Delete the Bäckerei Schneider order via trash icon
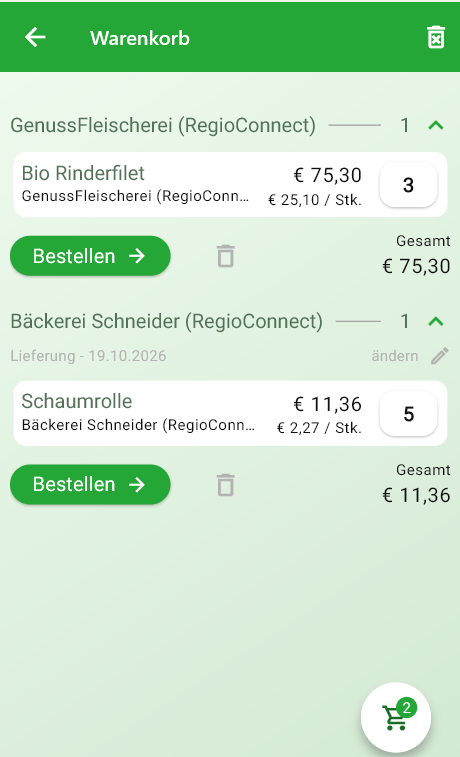The image size is (460, 757). coord(225,485)
